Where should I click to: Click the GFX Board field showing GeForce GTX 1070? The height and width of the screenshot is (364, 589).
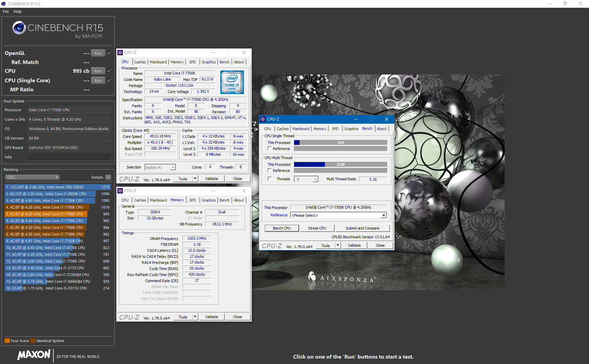[x=69, y=148]
